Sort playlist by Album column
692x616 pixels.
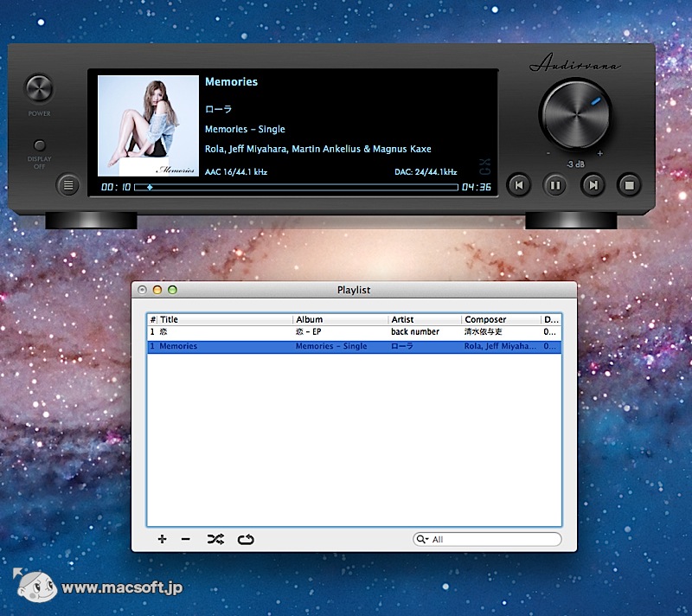pos(340,319)
